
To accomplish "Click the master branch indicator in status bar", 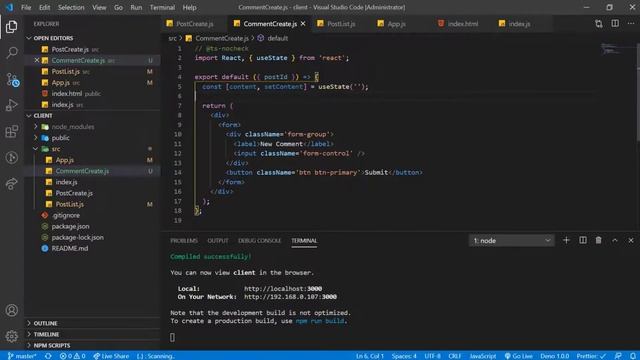I will [x=22, y=356].
